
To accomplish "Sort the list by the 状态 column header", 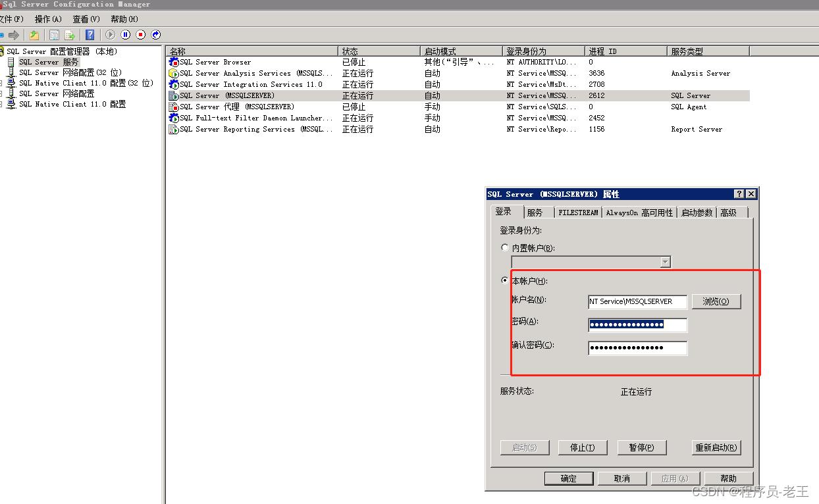I will [379, 51].
